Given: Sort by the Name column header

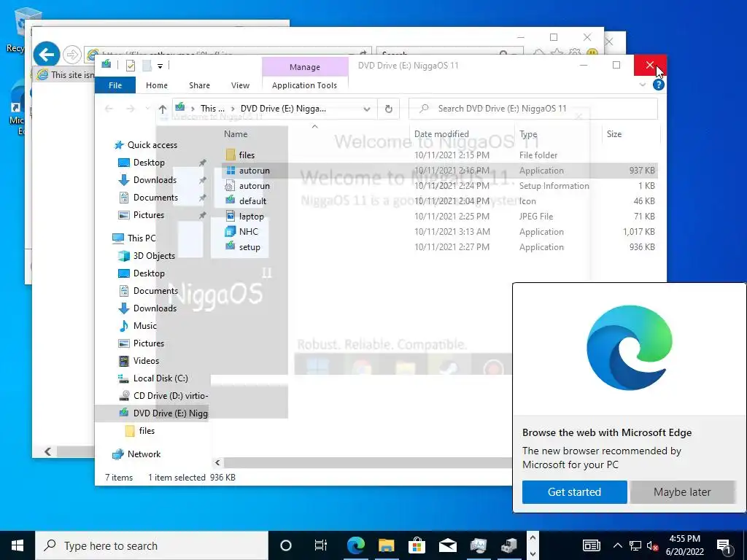Looking at the screenshot, I should tap(236, 134).
